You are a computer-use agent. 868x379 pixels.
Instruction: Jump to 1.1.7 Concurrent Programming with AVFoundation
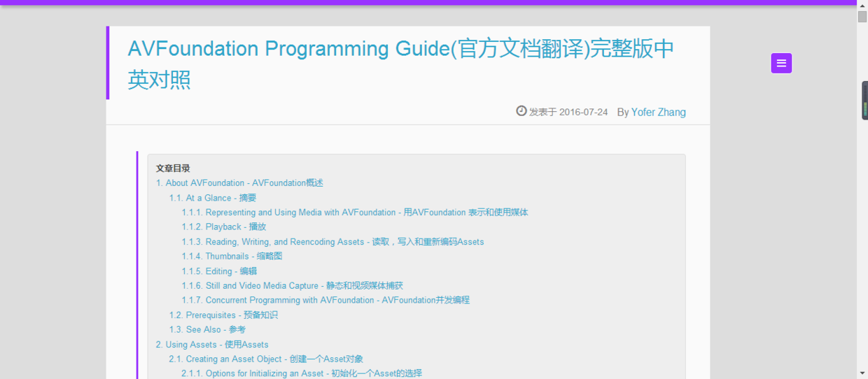point(325,301)
